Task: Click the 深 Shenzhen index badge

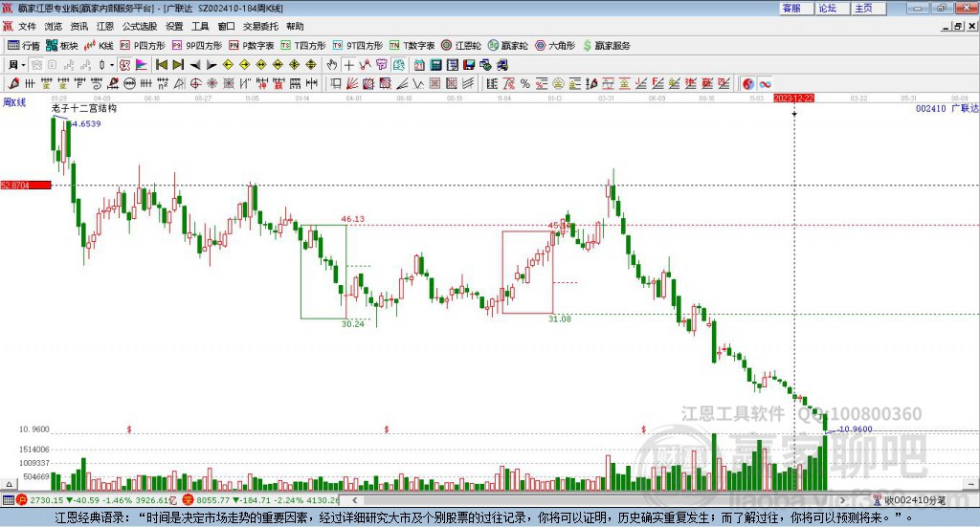Action: 188,500
